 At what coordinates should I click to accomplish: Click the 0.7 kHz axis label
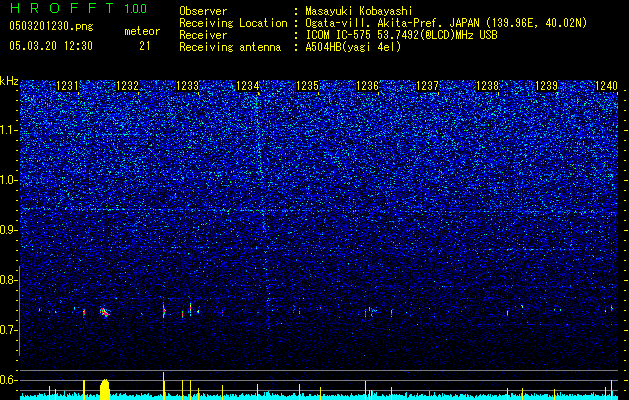tap(9, 330)
